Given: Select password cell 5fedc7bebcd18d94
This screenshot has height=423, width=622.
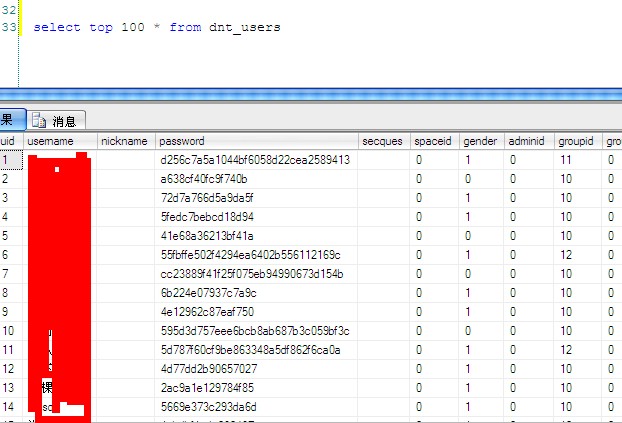Looking at the screenshot, I should 257,217.
